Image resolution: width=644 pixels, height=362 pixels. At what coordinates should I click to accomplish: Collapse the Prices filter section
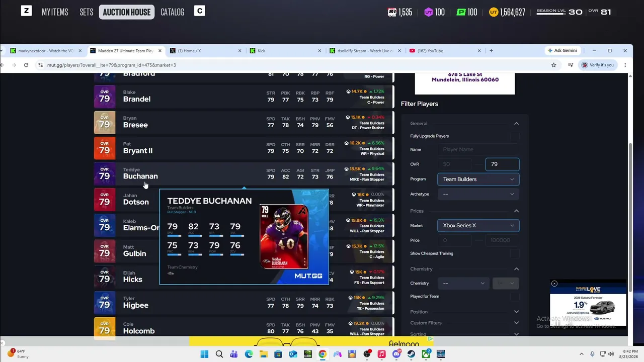coord(516,211)
